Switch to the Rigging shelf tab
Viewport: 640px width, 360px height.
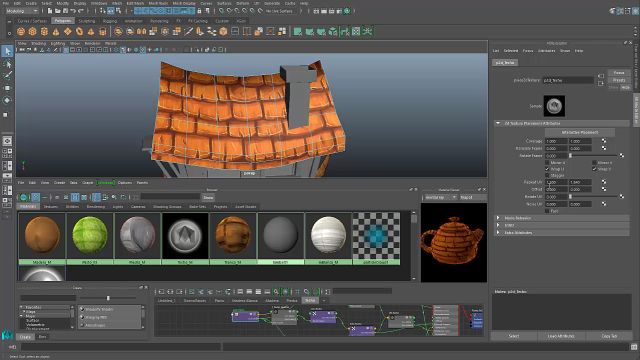110,21
